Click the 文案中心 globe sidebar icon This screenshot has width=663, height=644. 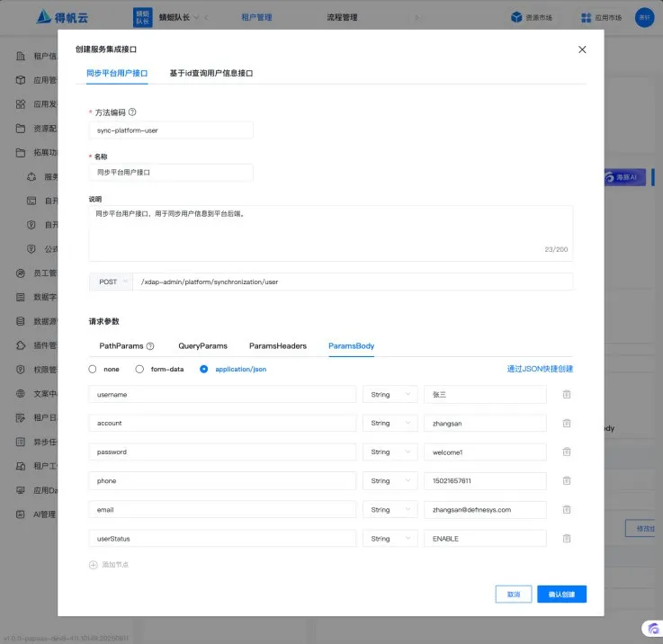21,394
